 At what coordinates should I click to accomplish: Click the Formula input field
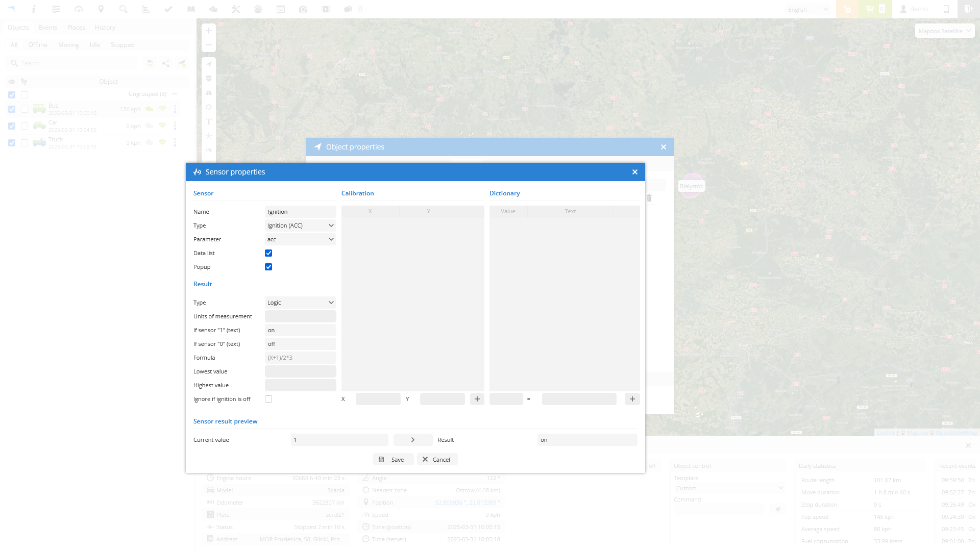pyautogui.click(x=300, y=358)
